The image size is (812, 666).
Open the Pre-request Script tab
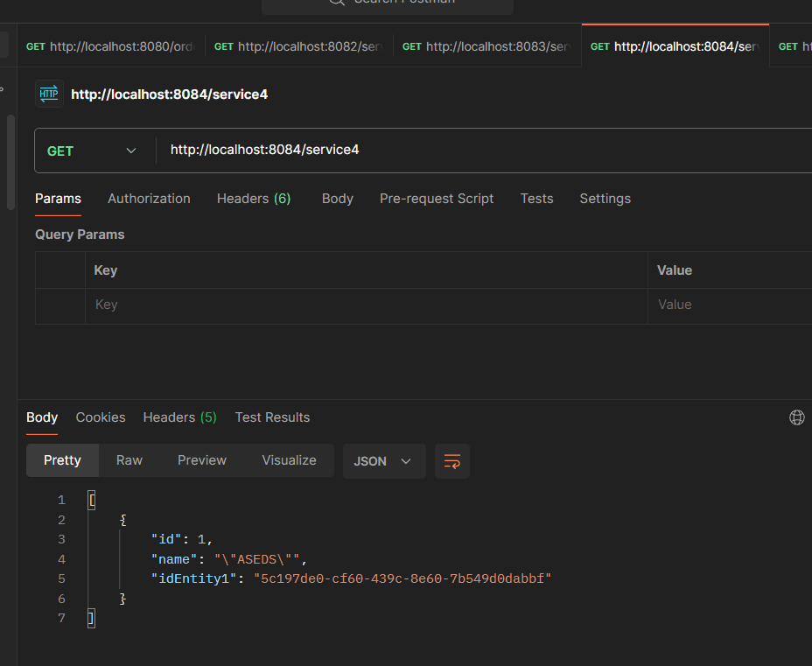(x=437, y=199)
